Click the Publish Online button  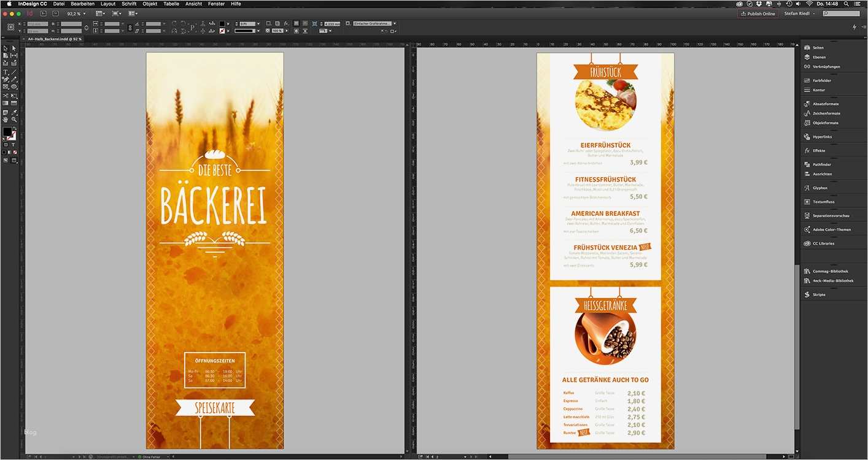(x=758, y=13)
